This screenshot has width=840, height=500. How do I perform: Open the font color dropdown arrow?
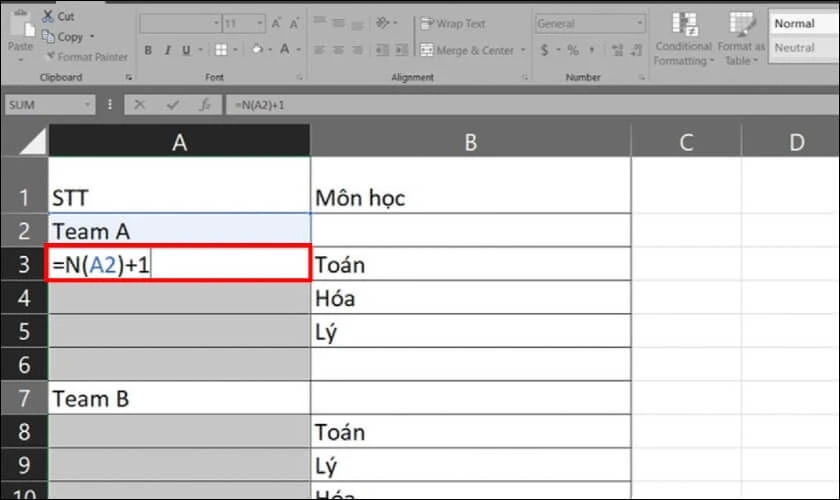(x=298, y=50)
